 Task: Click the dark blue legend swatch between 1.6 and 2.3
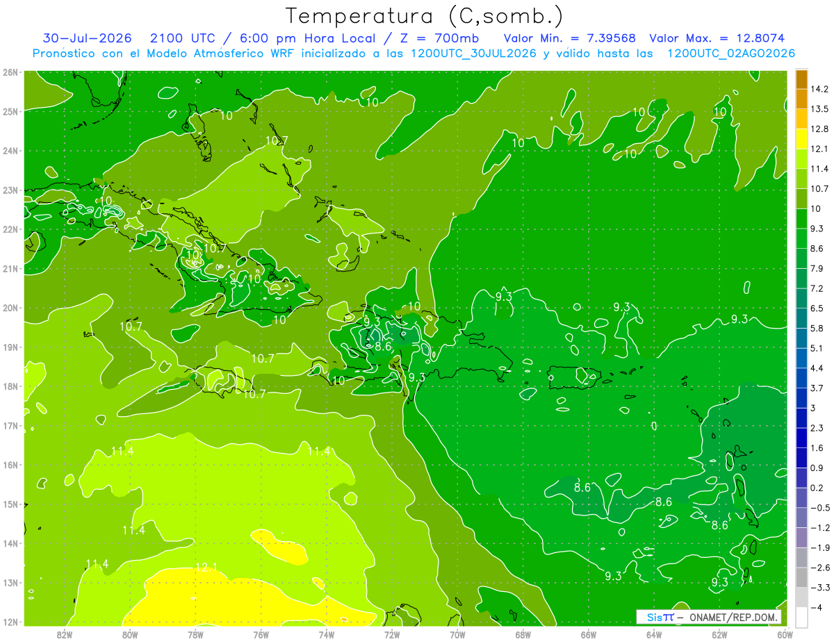(x=801, y=438)
